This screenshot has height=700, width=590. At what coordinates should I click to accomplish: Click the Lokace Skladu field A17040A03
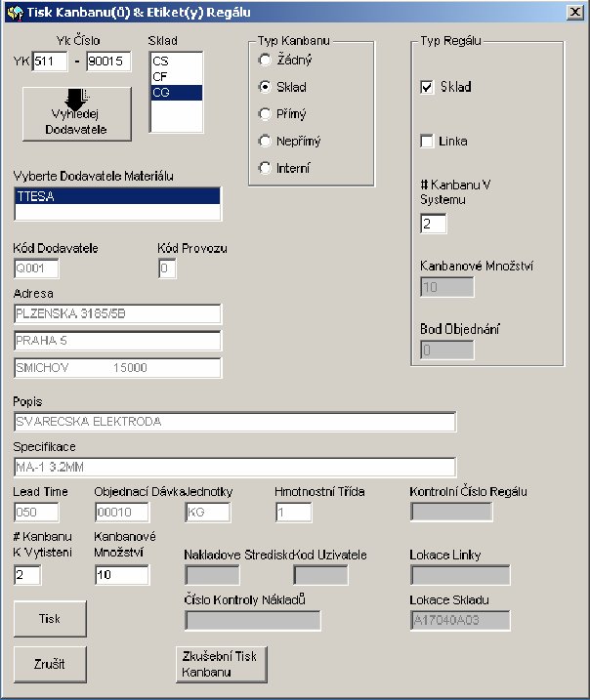[x=460, y=621]
